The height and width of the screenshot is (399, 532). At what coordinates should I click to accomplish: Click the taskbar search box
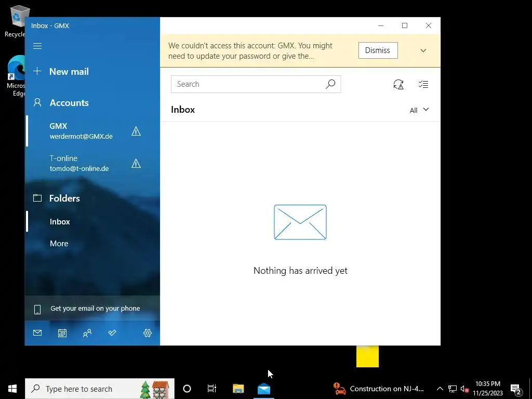click(x=100, y=389)
